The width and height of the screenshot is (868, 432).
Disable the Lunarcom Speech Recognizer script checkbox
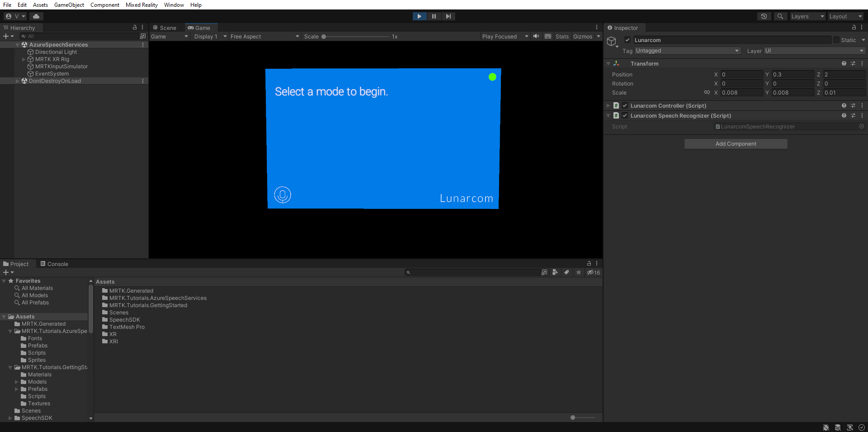pyautogui.click(x=625, y=115)
